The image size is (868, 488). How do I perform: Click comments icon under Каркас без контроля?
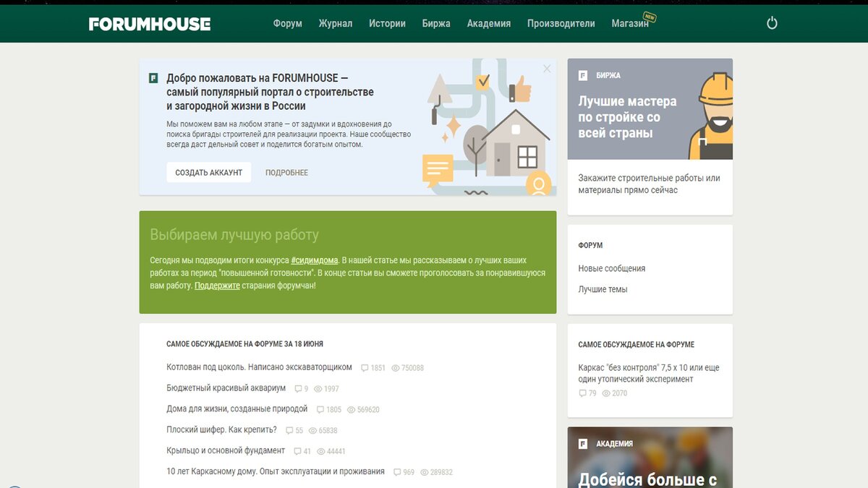pos(583,393)
